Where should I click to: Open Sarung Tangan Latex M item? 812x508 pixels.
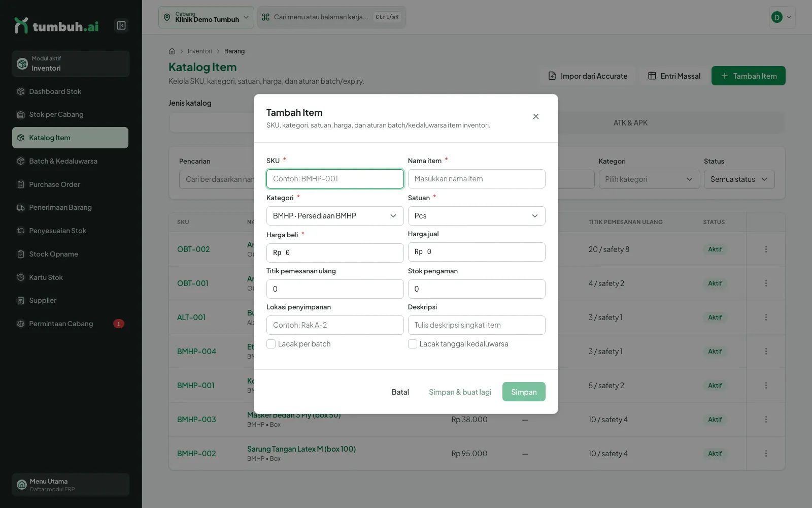click(x=301, y=449)
